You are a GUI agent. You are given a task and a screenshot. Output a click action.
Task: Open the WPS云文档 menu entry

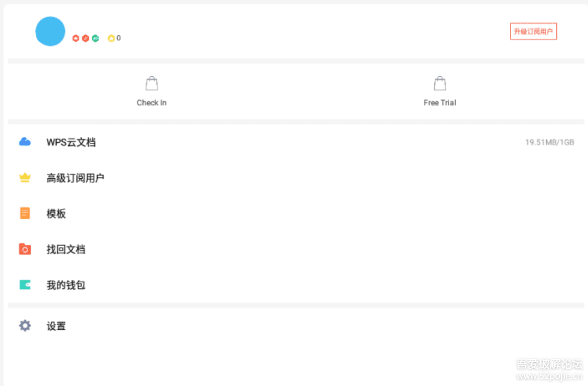coord(71,142)
